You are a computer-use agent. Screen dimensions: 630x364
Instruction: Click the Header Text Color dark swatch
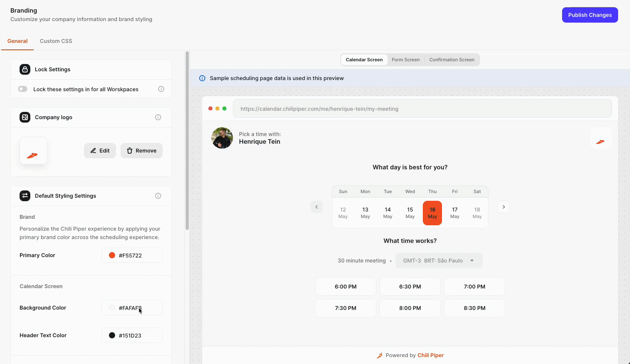click(x=112, y=335)
